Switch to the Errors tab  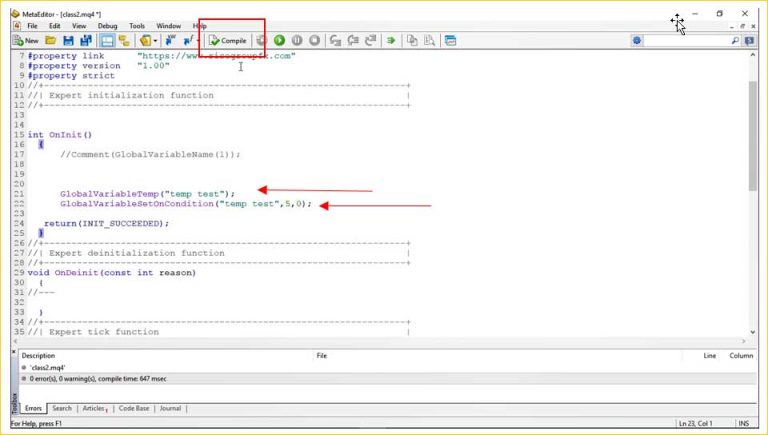[33, 408]
